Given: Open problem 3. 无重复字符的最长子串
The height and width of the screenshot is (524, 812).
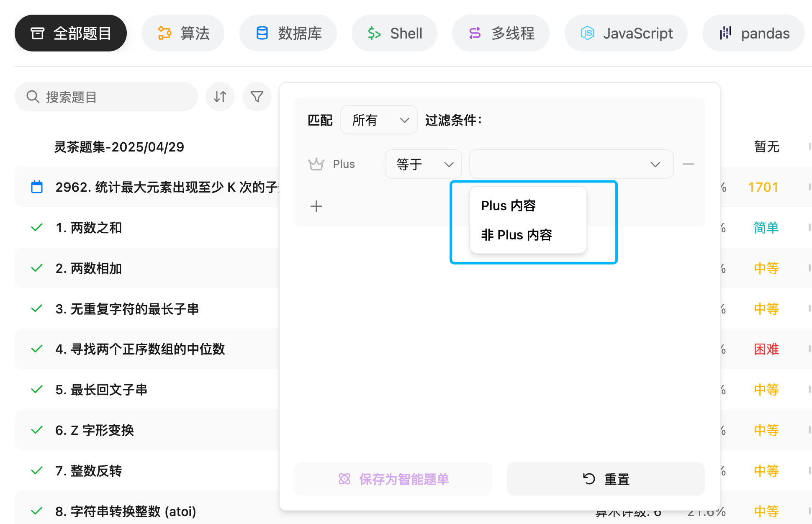Looking at the screenshot, I should [x=127, y=309].
